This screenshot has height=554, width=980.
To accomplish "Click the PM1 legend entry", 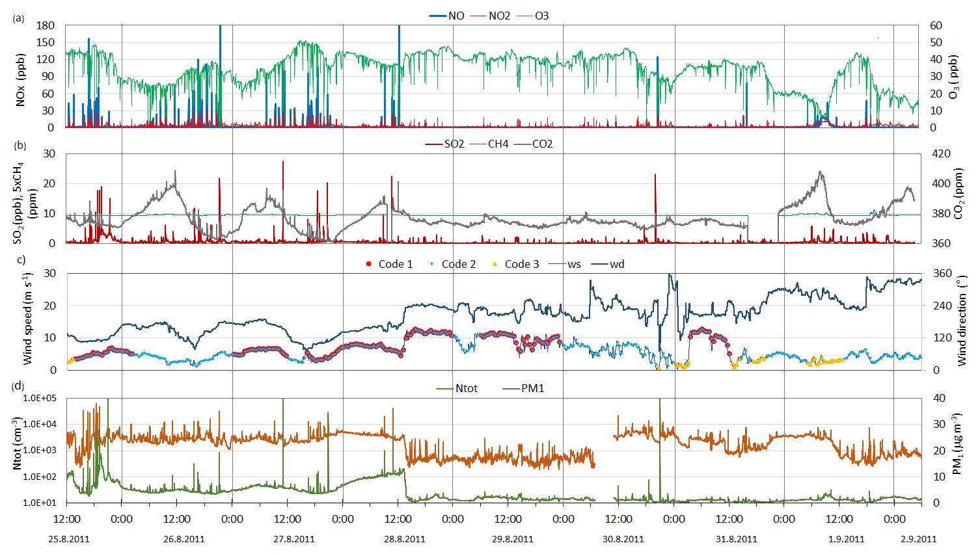I will (x=532, y=388).
